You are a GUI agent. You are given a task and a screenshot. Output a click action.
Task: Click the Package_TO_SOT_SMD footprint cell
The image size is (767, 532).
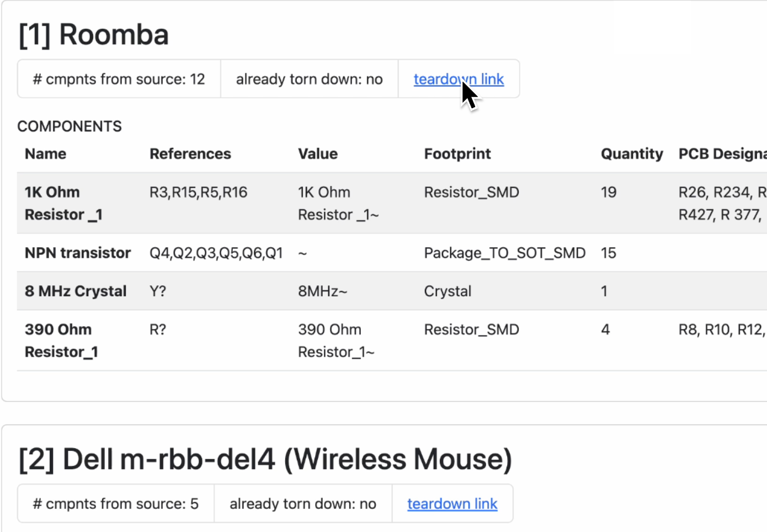coord(504,253)
